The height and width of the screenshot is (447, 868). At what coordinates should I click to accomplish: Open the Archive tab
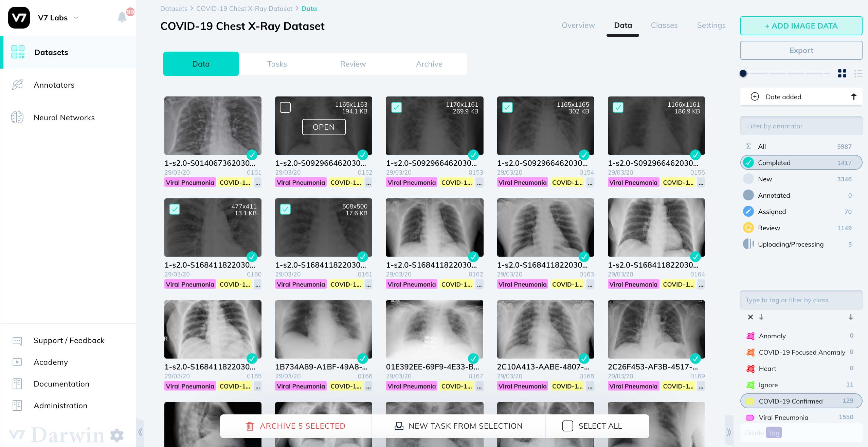(429, 64)
